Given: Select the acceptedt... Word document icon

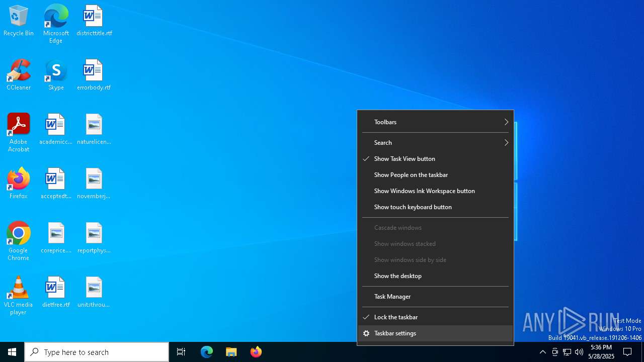Looking at the screenshot, I should 56,184.
